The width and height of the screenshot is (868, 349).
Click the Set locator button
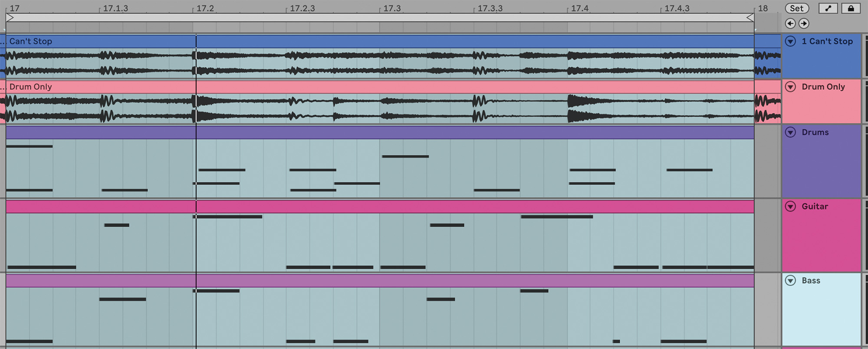click(x=796, y=8)
